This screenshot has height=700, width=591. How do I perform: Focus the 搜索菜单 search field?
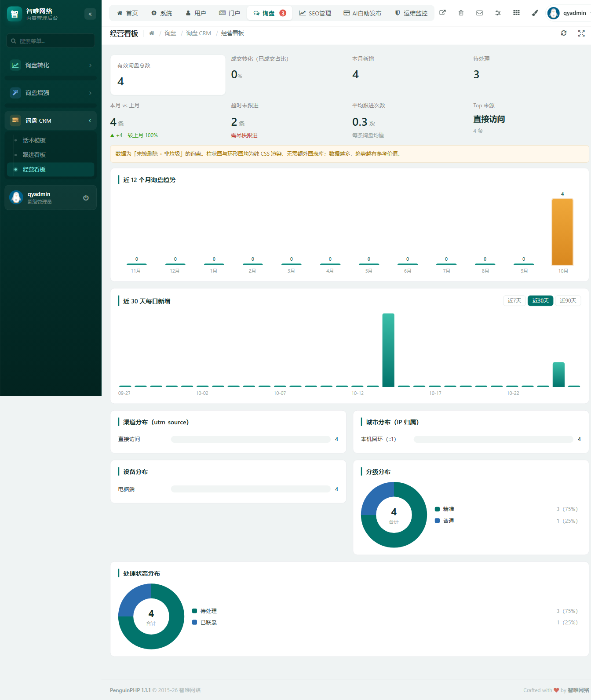[x=51, y=41]
